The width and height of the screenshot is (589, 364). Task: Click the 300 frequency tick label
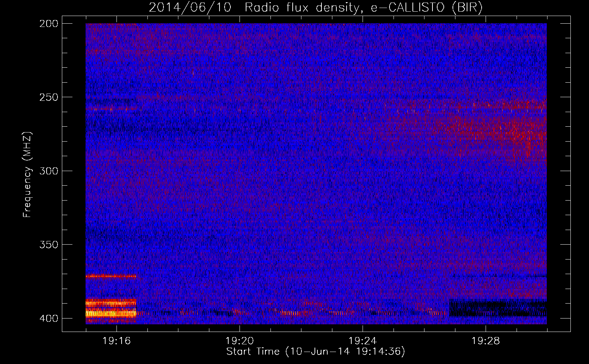(49, 171)
